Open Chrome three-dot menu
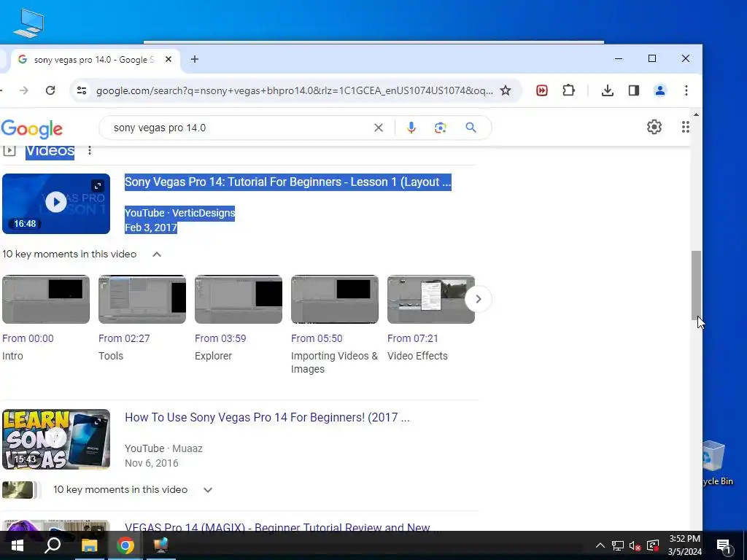The height and width of the screenshot is (560, 747). [686, 90]
